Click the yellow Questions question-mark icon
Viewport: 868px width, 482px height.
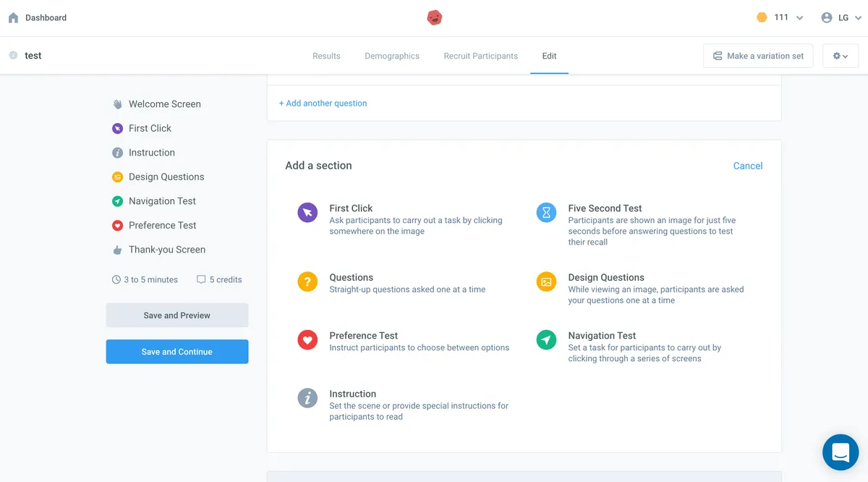pyautogui.click(x=307, y=282)
